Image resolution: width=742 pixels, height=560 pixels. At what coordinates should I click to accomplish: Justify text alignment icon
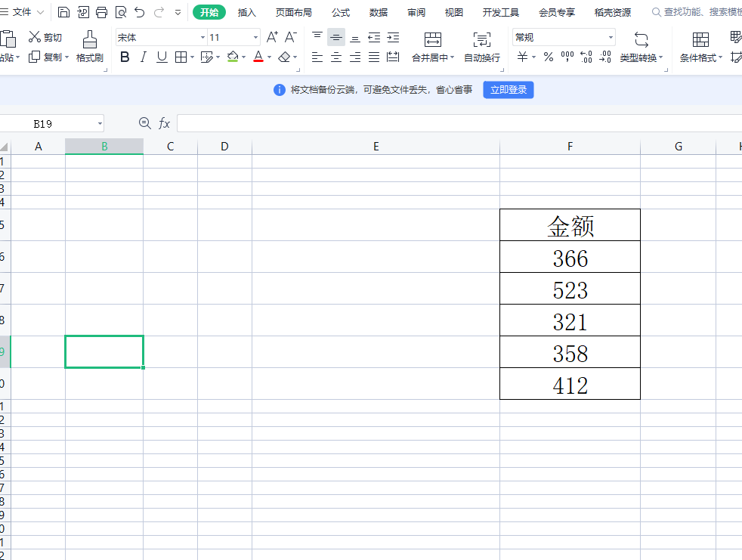(x=374, y=57)
